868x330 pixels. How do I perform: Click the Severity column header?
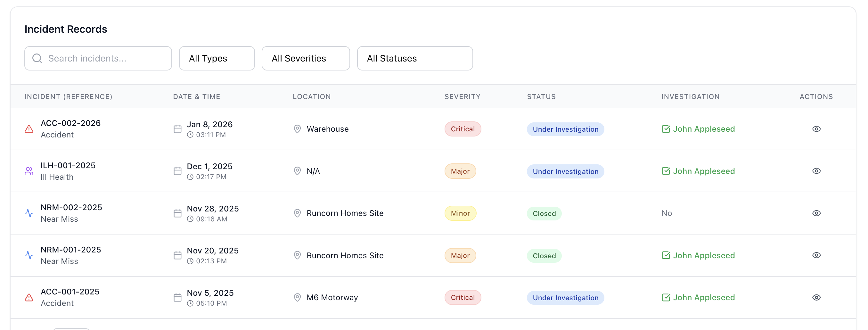tap(462, 97)
